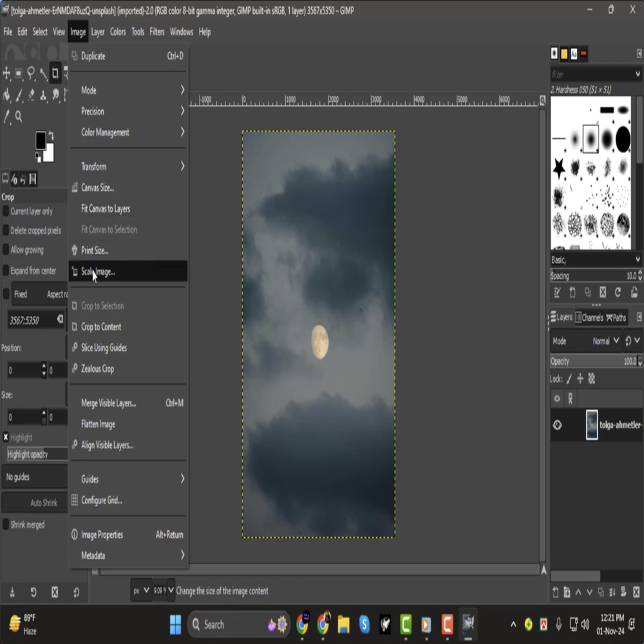The width and height of the screenshot is (644, 644).
Task: Select the Move tool in the toolbox
Action: (x=7, y=73)
